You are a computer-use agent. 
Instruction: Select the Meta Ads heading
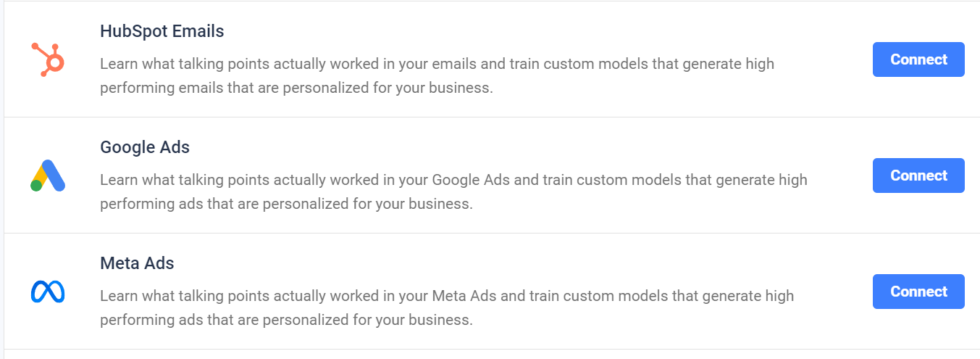tap(137, 263)
